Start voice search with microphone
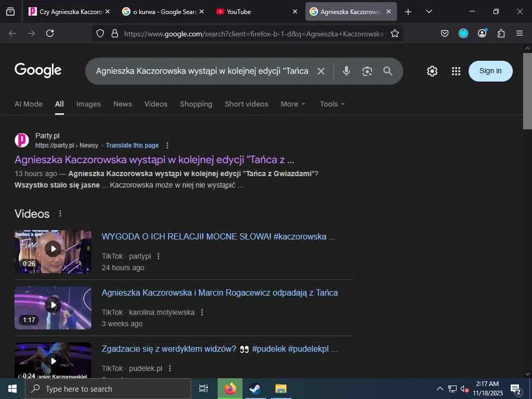Image resolution: width=532 pixels, height=399 pixels. [x=346, y=71]
